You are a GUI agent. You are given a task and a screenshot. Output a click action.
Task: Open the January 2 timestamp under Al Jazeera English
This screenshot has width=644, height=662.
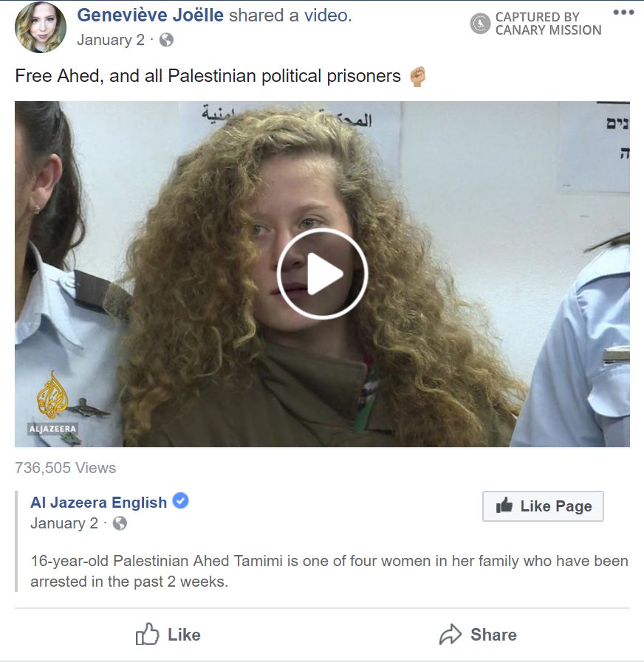64,523
